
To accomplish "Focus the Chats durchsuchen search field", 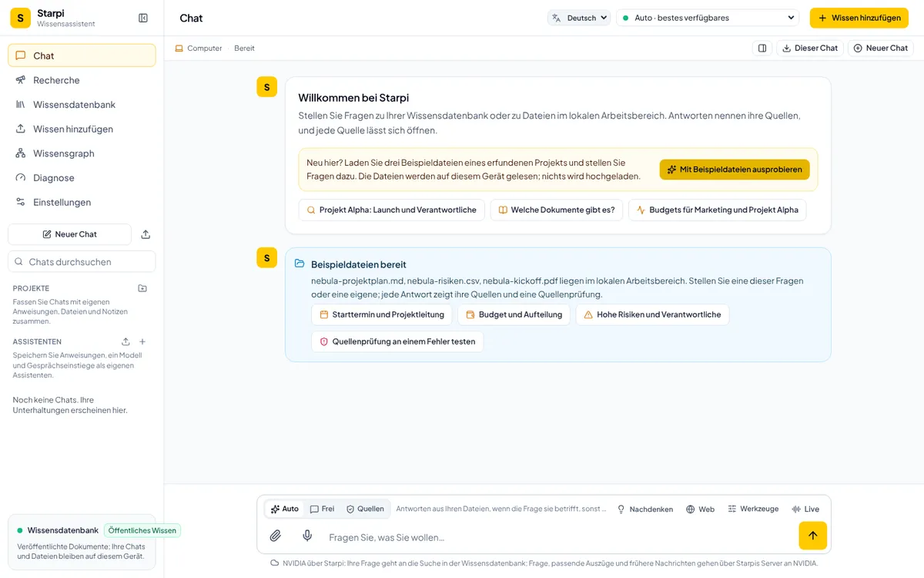I will coord(82,261).
